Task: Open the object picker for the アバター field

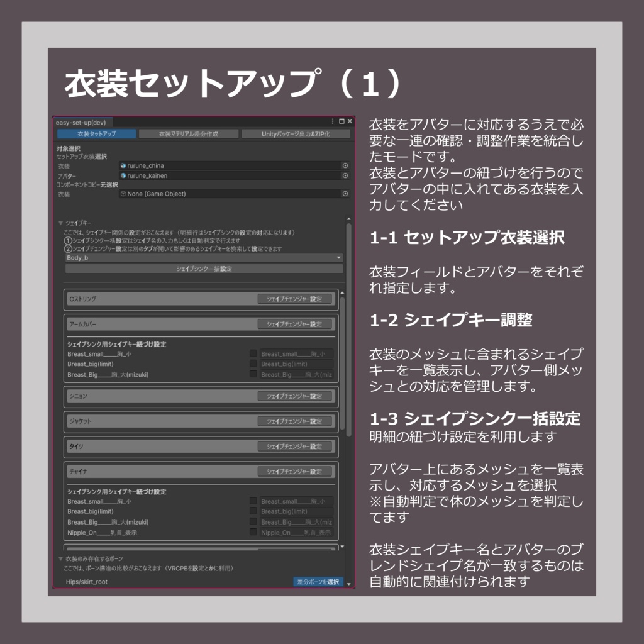Action: pyautogui.click(x=345, y=175)
